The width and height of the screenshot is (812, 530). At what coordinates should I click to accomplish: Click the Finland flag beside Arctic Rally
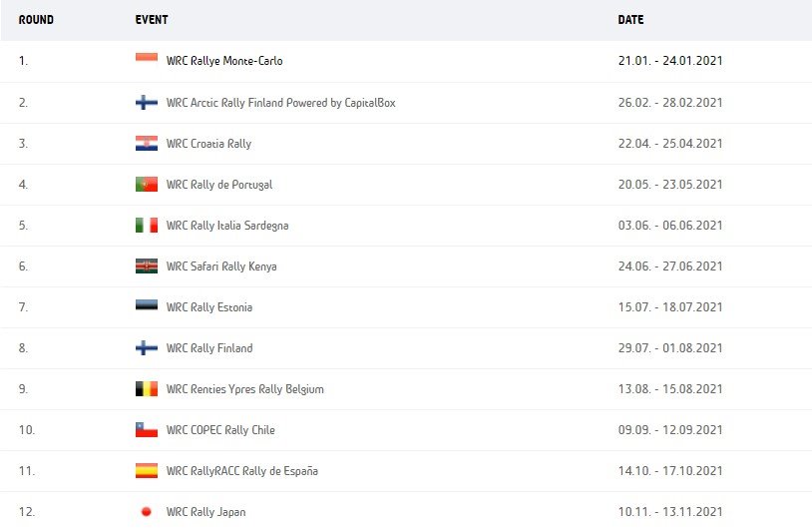tap(147, 102)
